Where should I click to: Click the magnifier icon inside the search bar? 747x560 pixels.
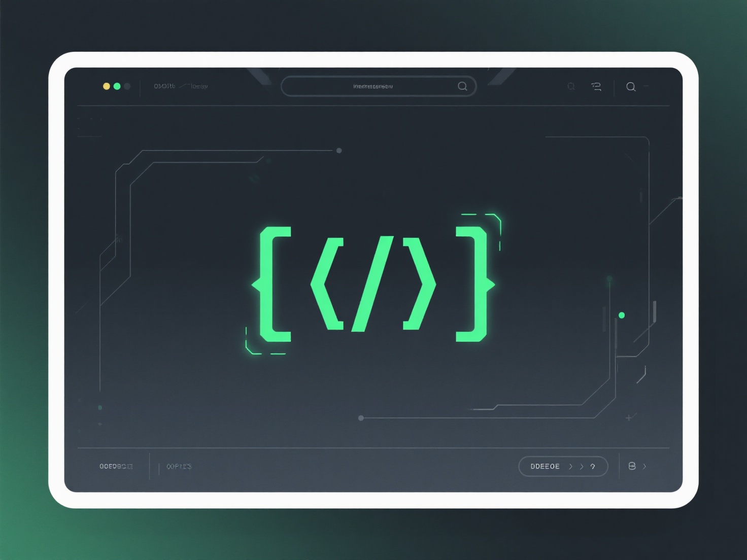[x=462, y=86]
